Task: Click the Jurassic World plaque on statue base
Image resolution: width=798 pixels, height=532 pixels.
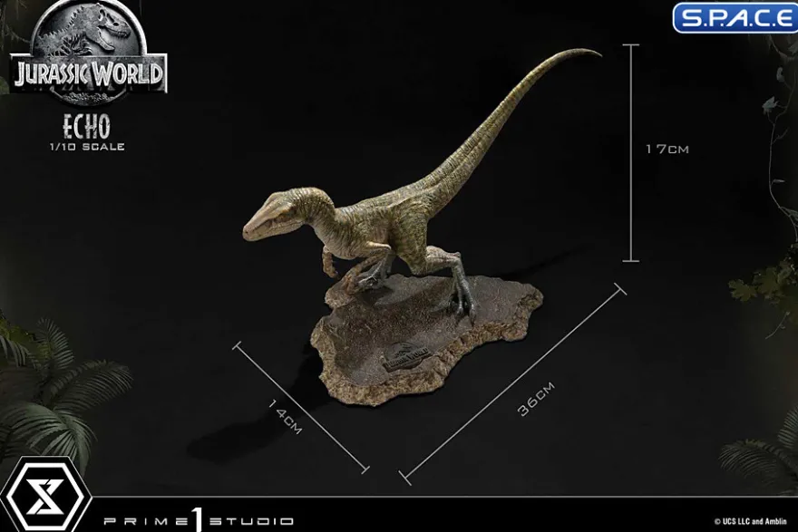Action: tap(406, 358)
